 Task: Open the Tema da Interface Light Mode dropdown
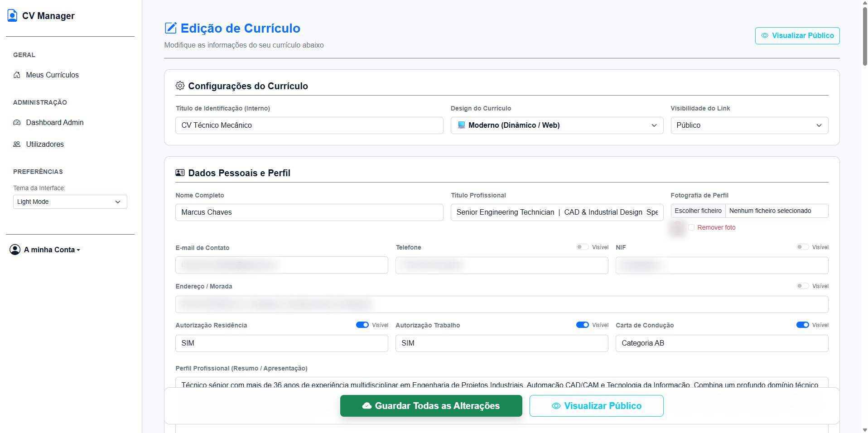tap(70, 202)
